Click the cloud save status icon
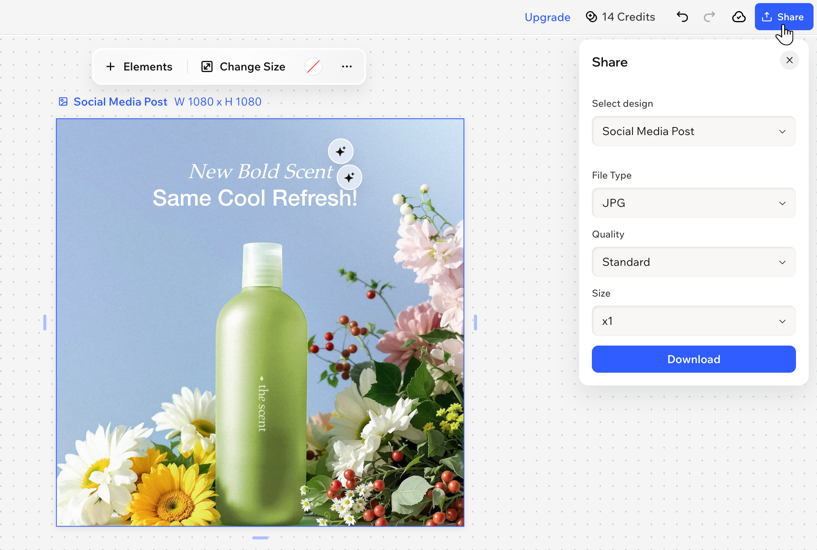Image resolution: width=817 pixels, height=550 pixels. pyautogui.click(x=739, y=17)
